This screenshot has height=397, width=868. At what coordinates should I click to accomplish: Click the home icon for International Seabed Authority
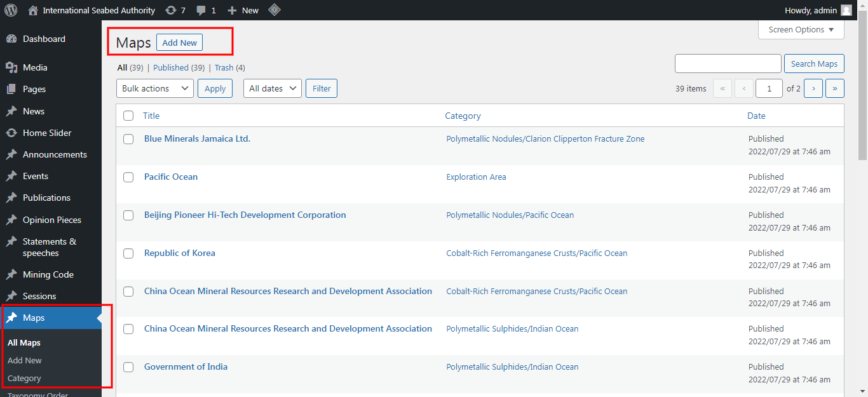pyautogui.click(x=33, y=10)
